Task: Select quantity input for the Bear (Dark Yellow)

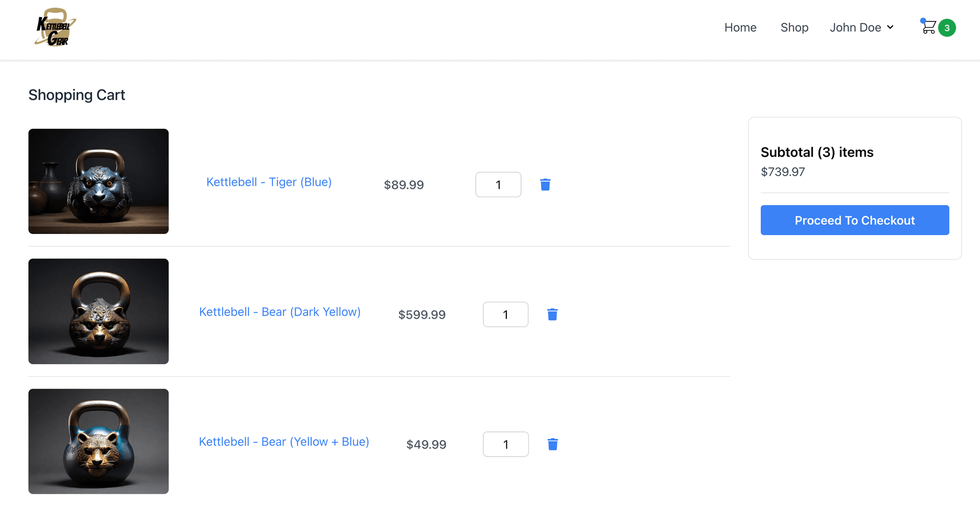Action: (505, 314)
